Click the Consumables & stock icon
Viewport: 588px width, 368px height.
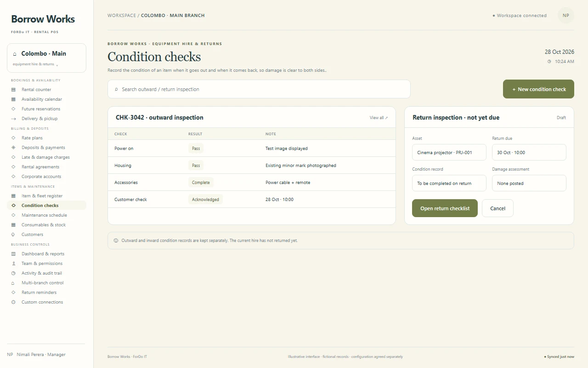(13, 225)
